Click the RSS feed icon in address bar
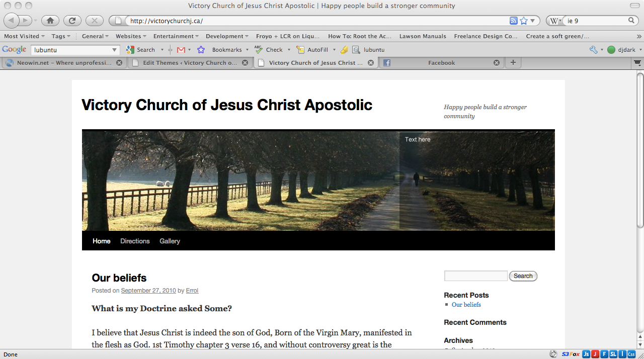 [513, 21]
